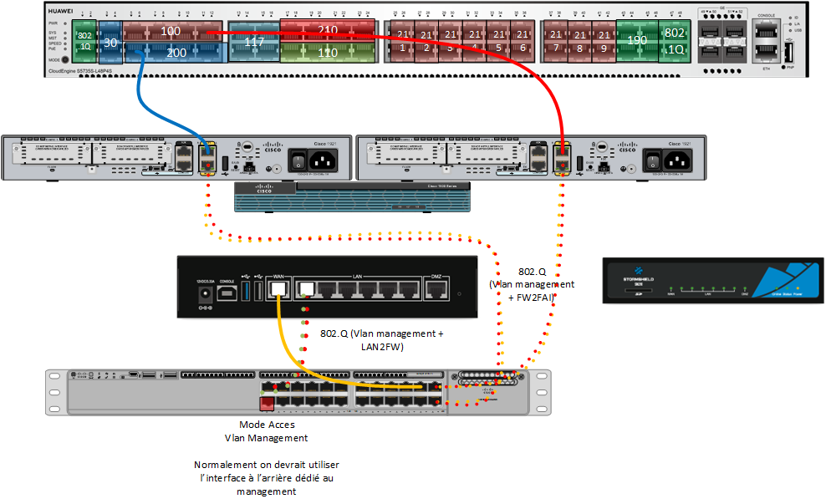This screenshot has height=504, width=831.
Task: Select the green VLAN 110 port group
Action: (x=327, y=53)
